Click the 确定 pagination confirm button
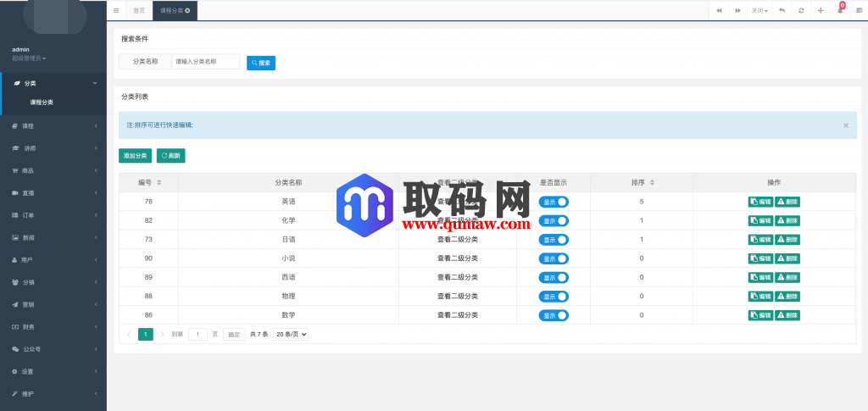 tap(234, 334)
